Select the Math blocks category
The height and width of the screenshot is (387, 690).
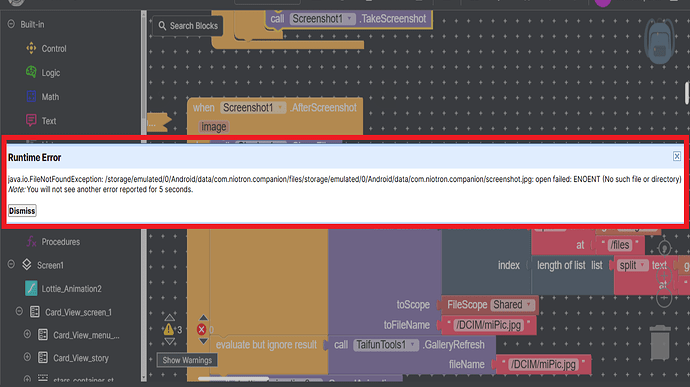[x=43, y=96]
